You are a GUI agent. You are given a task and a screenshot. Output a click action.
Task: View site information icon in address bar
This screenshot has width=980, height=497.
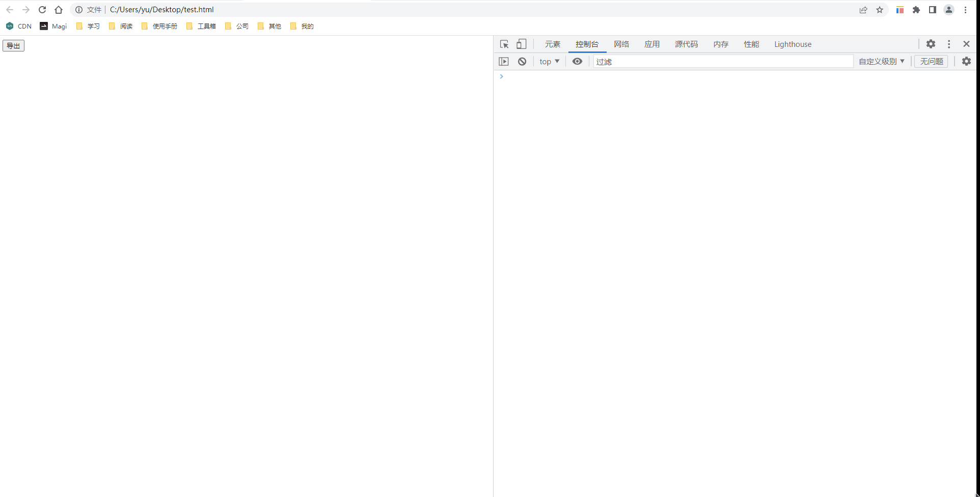click(79, 10)
